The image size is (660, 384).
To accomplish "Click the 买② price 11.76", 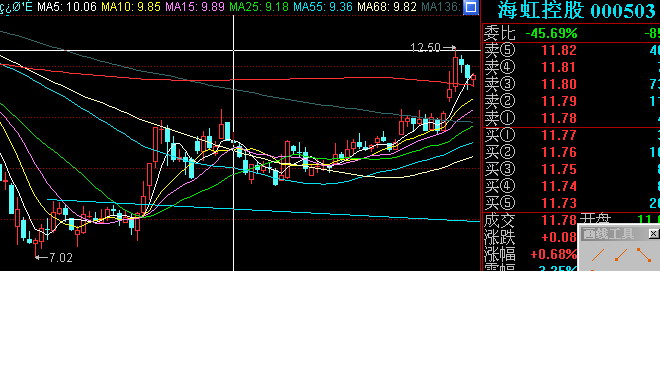I will (x=559, y=152).
